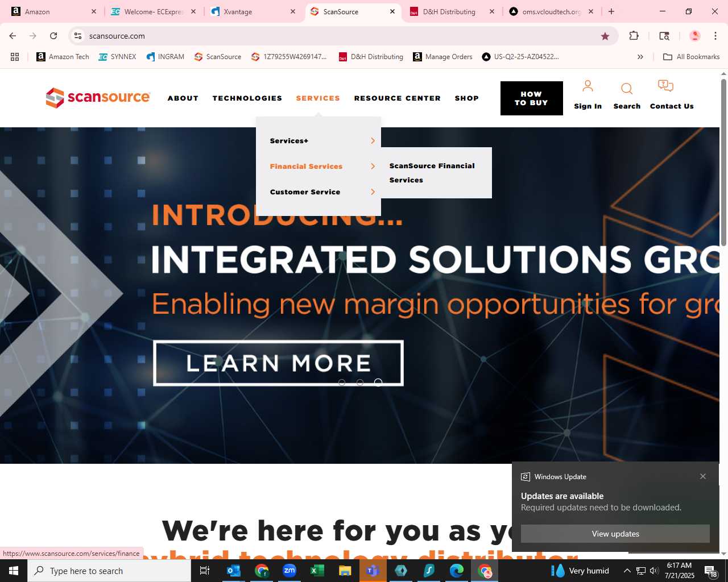Click the taskbar search box
The width and height of the screenshot is (728, 582).
pos(109,571)
